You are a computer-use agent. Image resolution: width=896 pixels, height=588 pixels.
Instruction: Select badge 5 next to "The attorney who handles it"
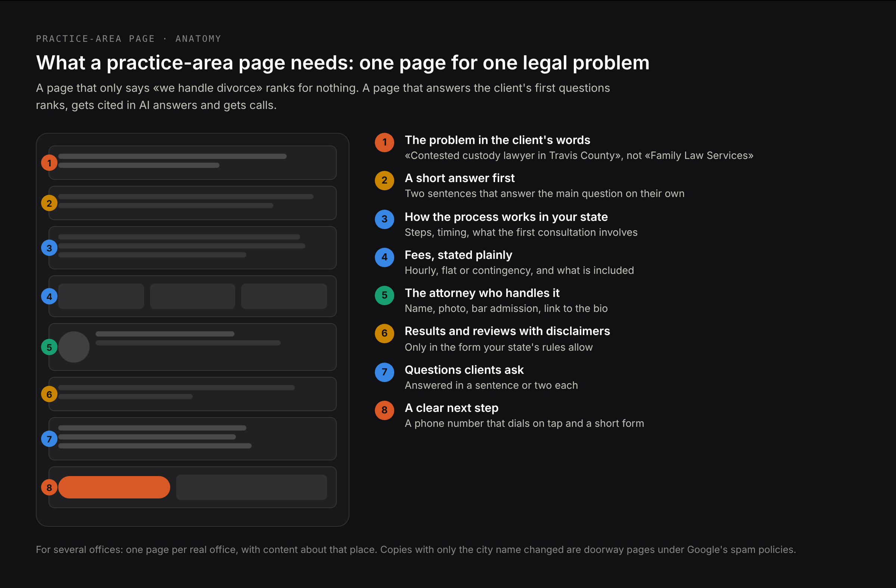pos(385,295)
